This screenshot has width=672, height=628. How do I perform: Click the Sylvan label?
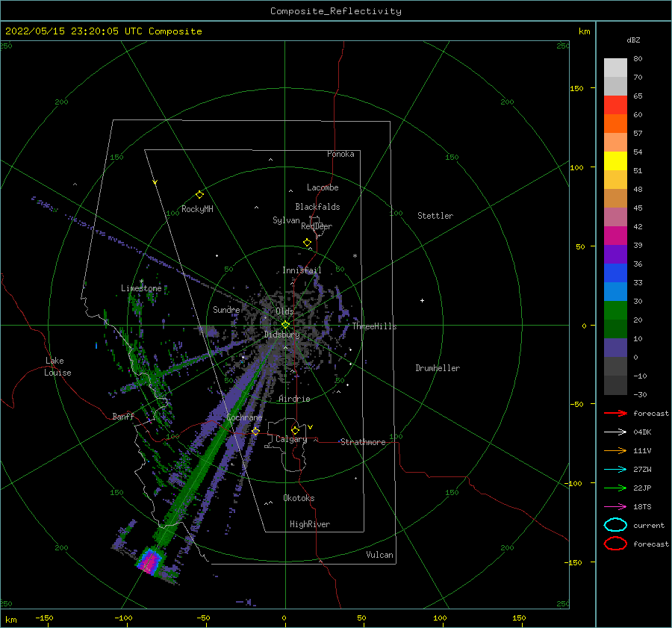click(x=286, y=220)
